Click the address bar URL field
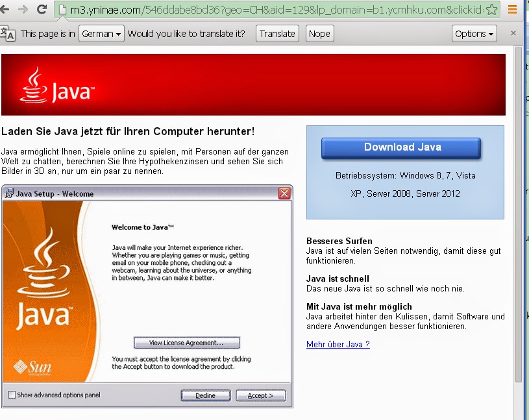 pos(277,10)
